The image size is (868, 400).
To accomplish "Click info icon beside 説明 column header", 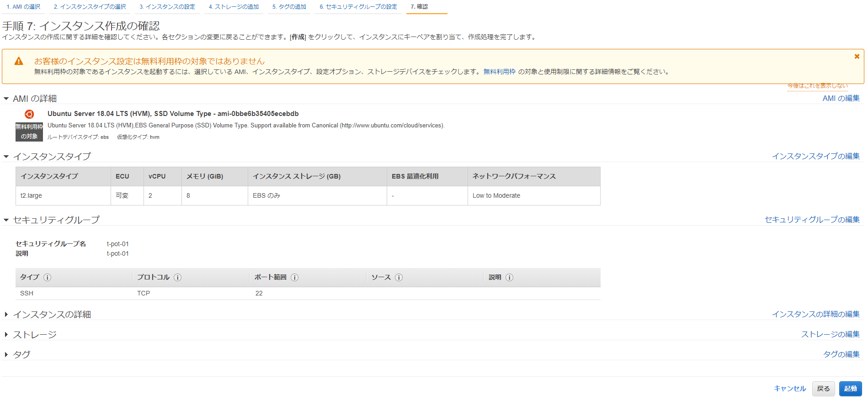I will (509, 278).
